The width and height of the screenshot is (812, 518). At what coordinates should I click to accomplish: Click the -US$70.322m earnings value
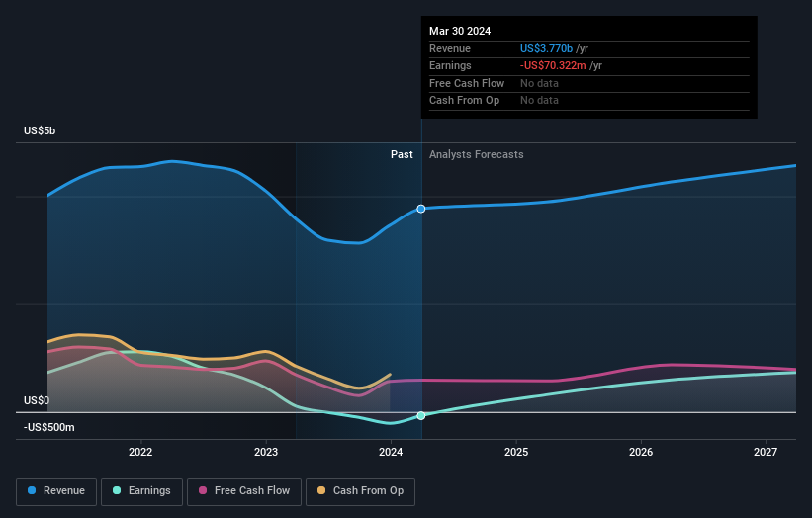[553, 65]
